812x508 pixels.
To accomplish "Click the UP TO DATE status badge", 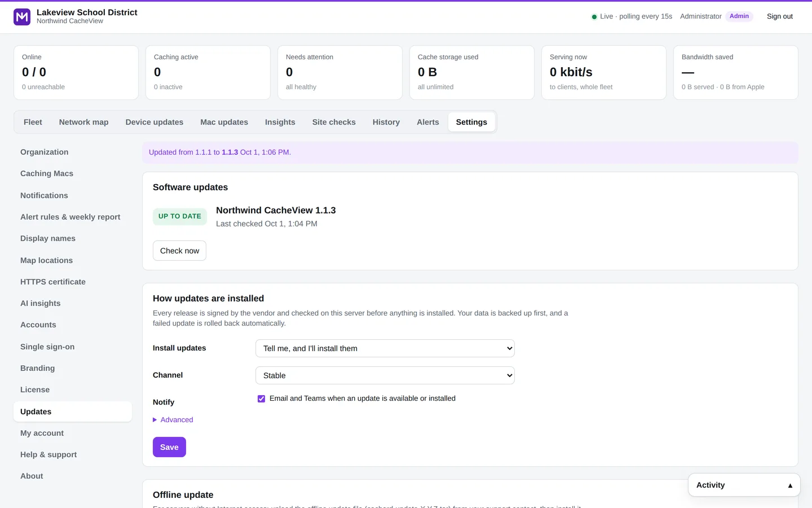I will [x=180, y=216].
